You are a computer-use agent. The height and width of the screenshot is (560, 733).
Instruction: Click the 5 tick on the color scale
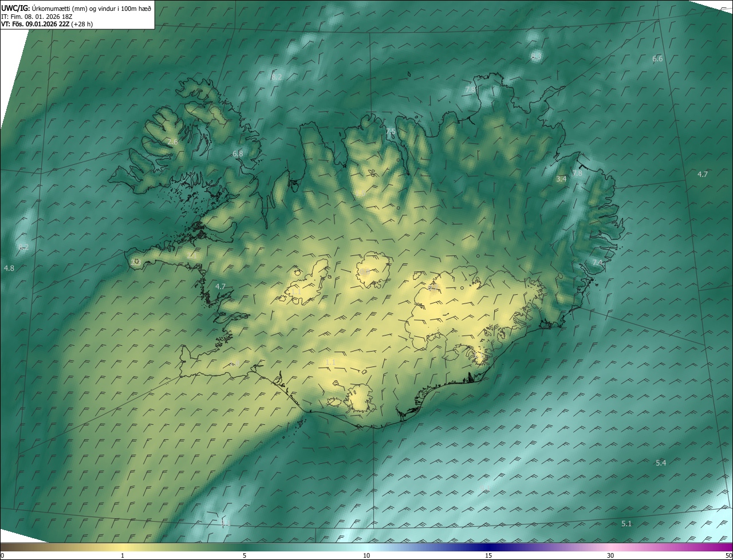click(245, 555)
